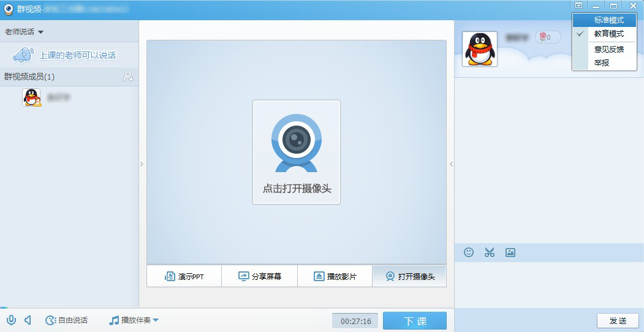This screenshot has width=644, height=332.
Task: Collapse the left panel with arrow handle
Action: pos(142,164)
